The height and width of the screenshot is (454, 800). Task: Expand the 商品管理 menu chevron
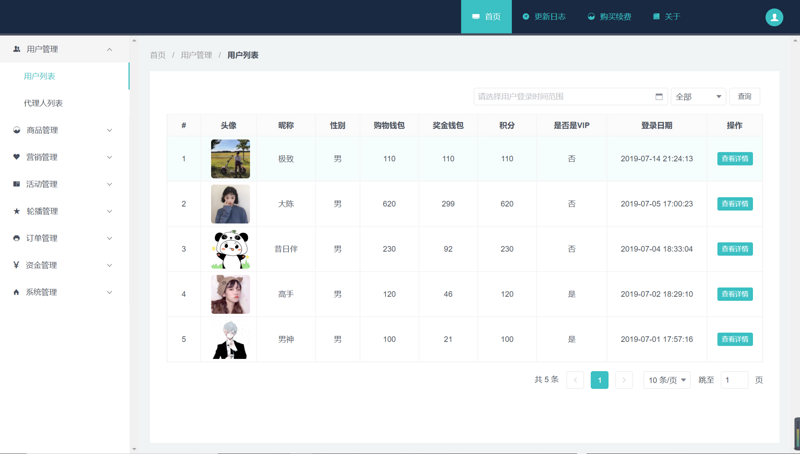[109, 131]
